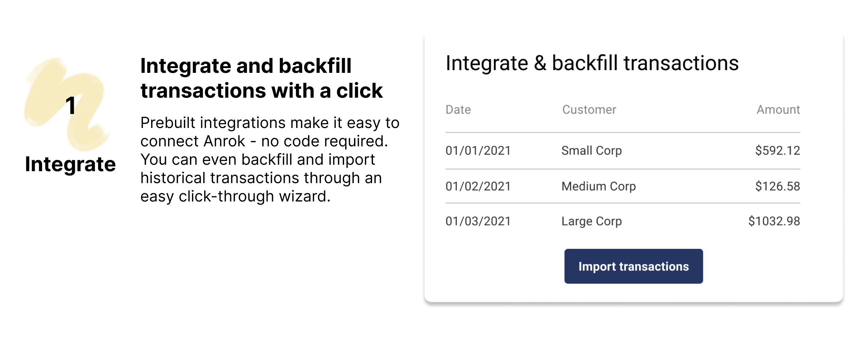Viewport: 868px width, 339px height.
Task: Click the Date column header
Action: tap(458, 110)
